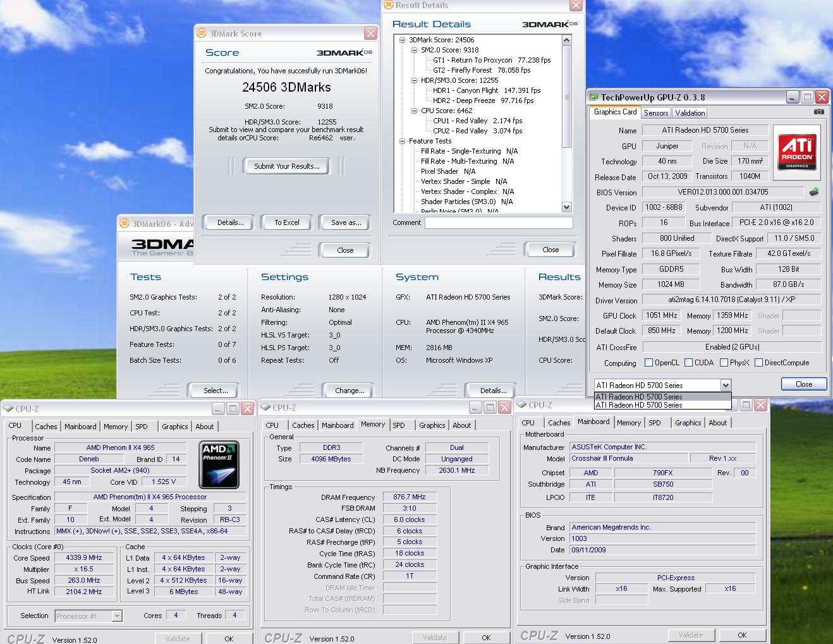Click title icon of CPU-Z Memory timings window
The image size is (833, 644).
tap(265, 408)
